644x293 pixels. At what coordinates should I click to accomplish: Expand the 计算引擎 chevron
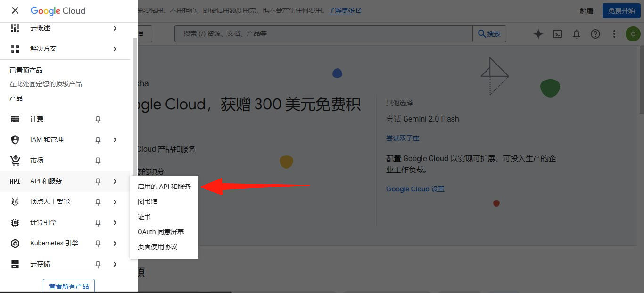click(115, 222)
